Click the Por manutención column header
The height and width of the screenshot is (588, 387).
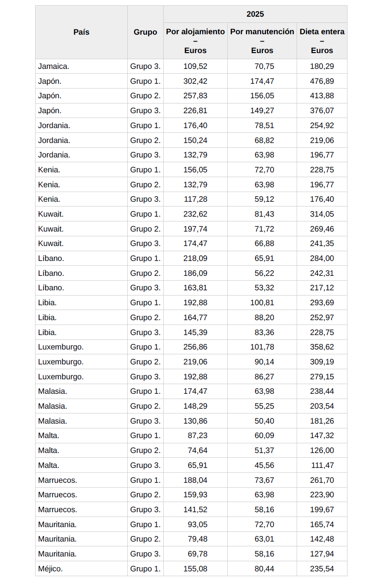point(262,32)
